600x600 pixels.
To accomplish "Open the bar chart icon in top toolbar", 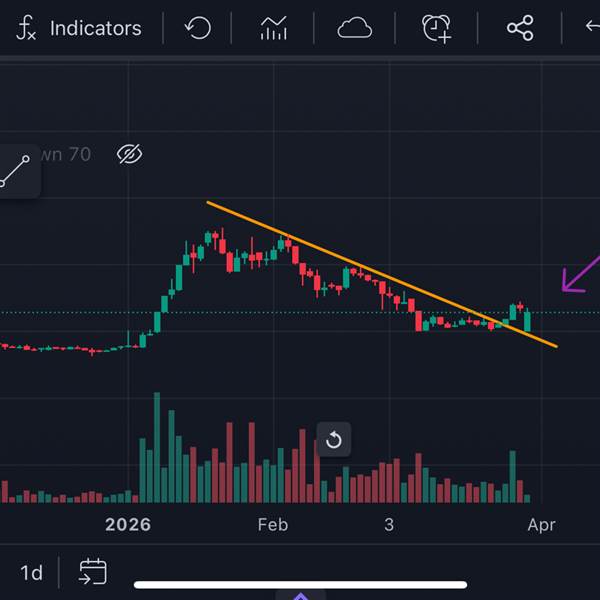I will coord(273,28).
